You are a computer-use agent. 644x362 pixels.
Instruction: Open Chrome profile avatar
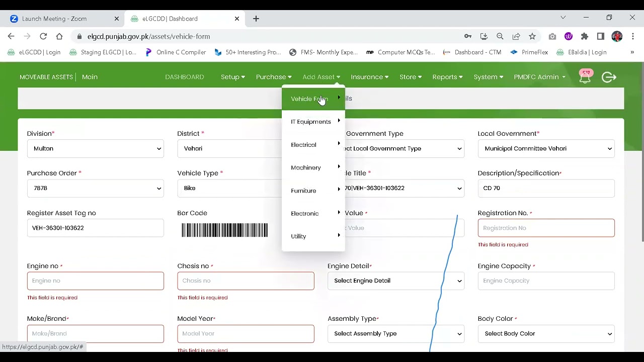tap(617, 36)
